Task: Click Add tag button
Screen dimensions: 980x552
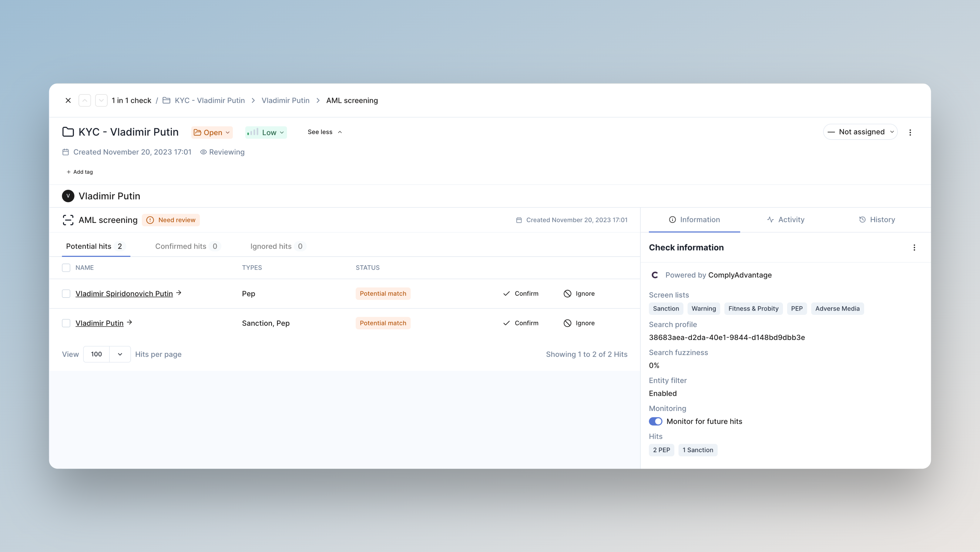Action: coord(79,172)
